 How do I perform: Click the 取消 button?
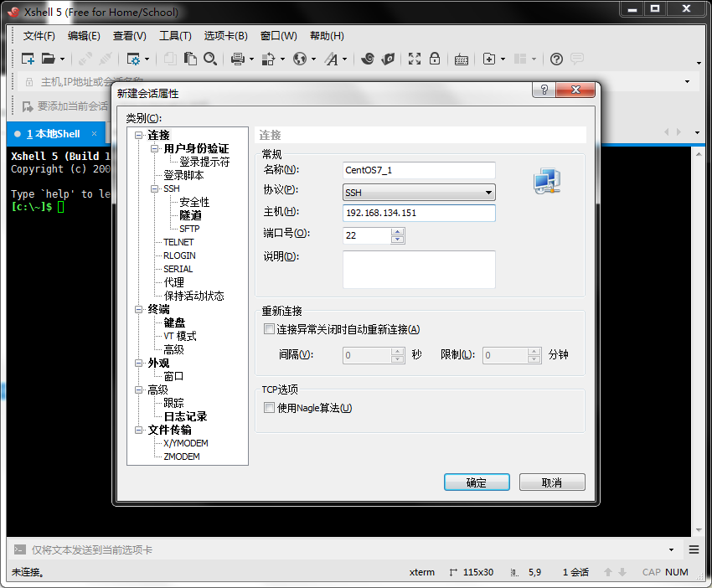click(x=552, y=482)
